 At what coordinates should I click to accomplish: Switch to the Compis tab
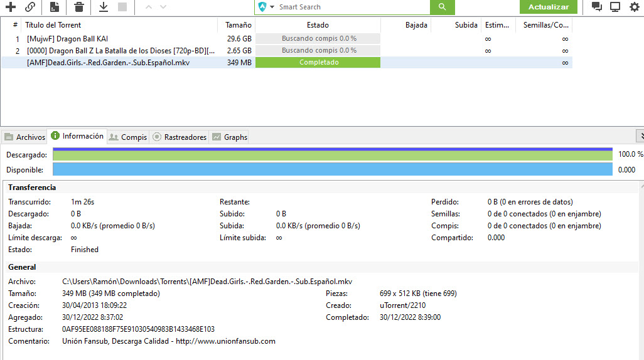128,137
